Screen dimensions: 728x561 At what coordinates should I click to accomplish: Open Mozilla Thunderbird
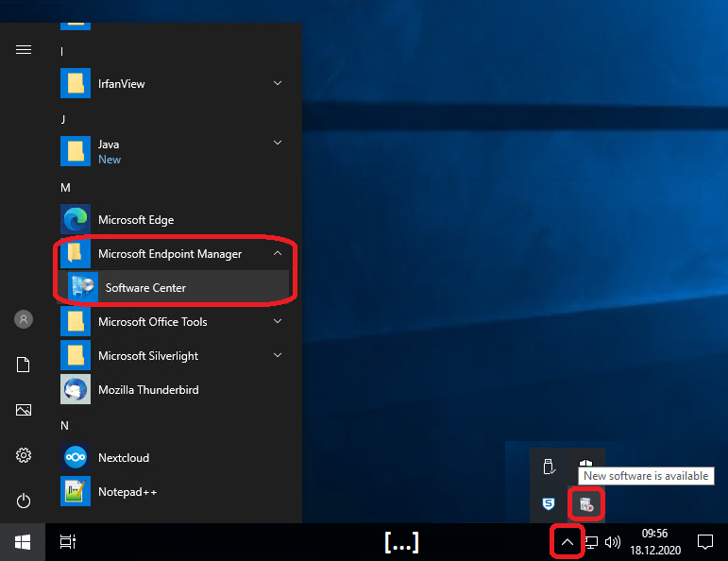tap(148, 390)
